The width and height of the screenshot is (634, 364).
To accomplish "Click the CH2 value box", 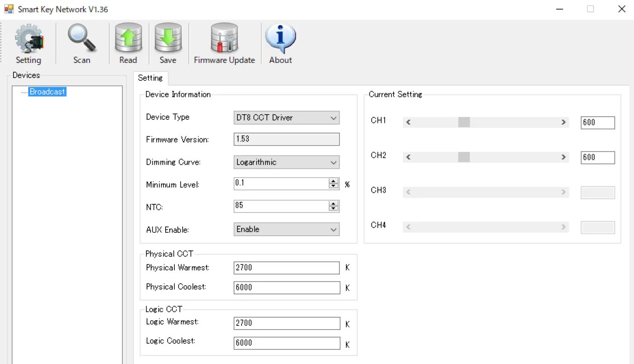I will [x=598, y=157].
